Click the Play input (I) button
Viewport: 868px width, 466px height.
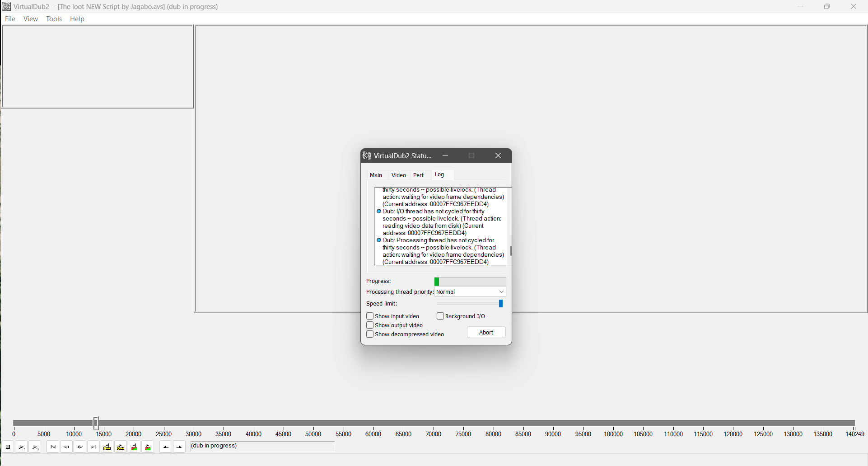21,447
